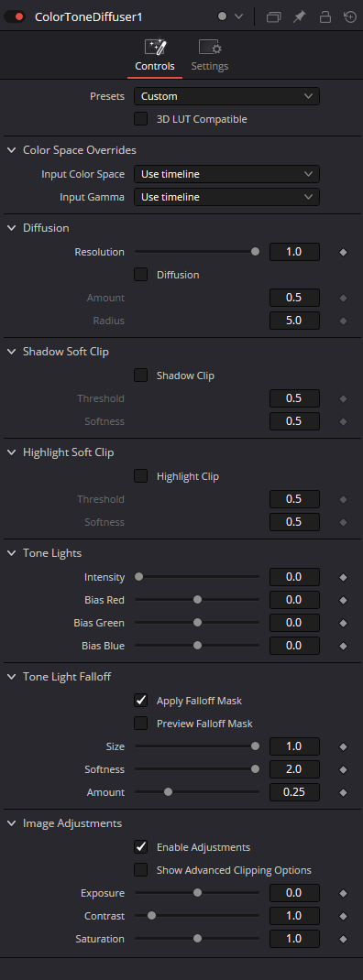Click the Bias Red slider handle
This screenshot has width=363, height=980.
coord(198,600)
